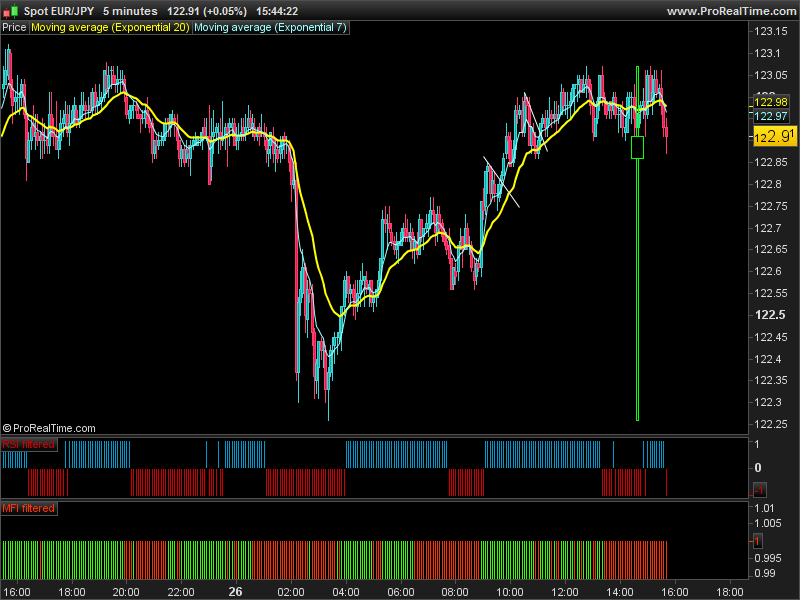Click the 0.99 MFI axis value

pyautogui.click(x=765, y=573)
